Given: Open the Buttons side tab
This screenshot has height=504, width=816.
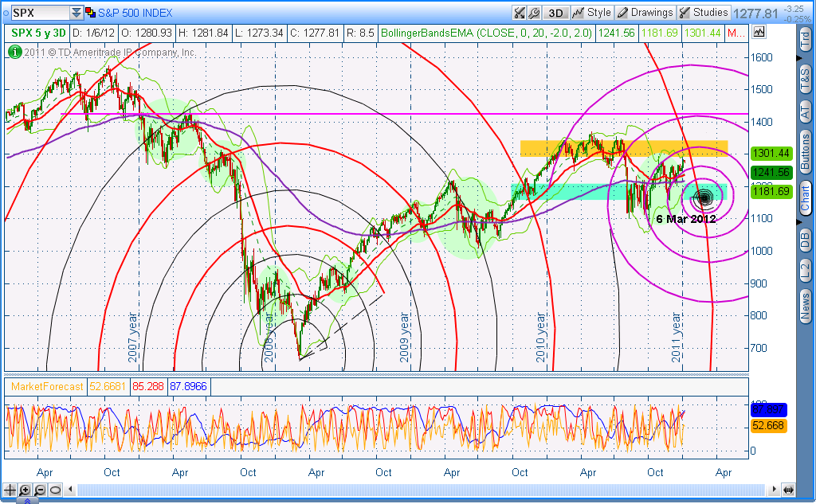Looking at the screenshot, I should pyautogui.click(x=805, y=152).
